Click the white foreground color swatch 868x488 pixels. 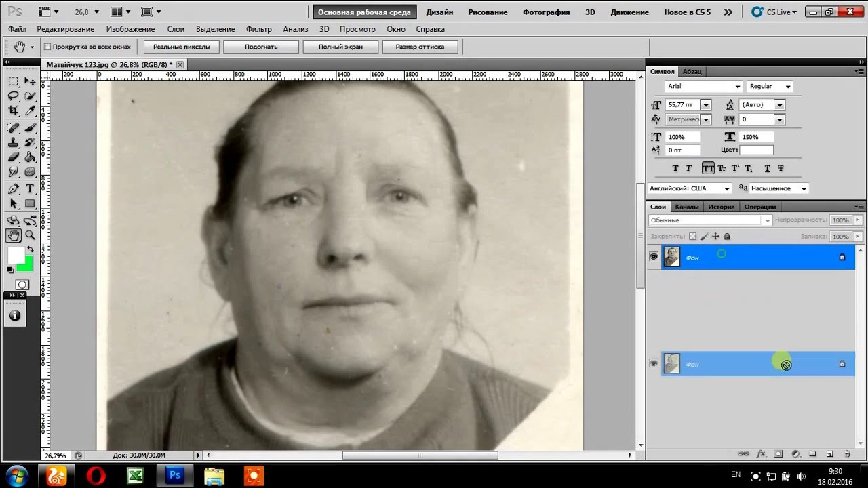coord(15,256)
